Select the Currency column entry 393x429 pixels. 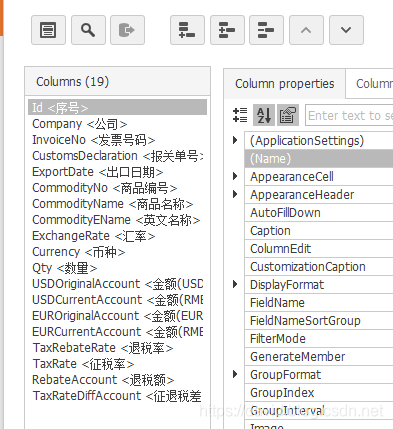pos(117,252)
